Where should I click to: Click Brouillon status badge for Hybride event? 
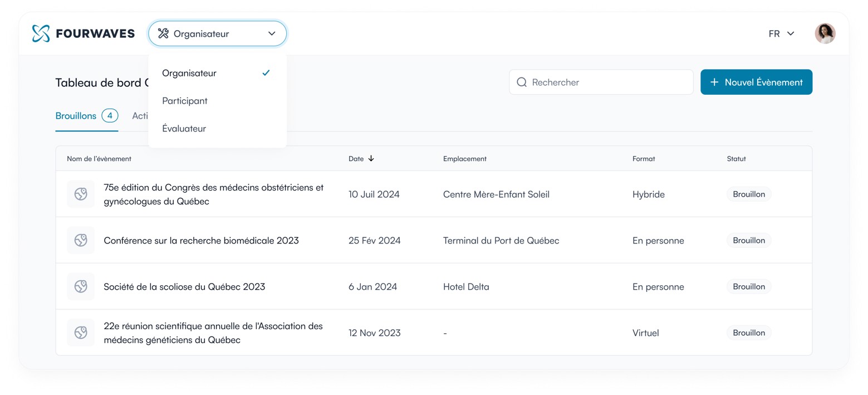tap(748, 194)
